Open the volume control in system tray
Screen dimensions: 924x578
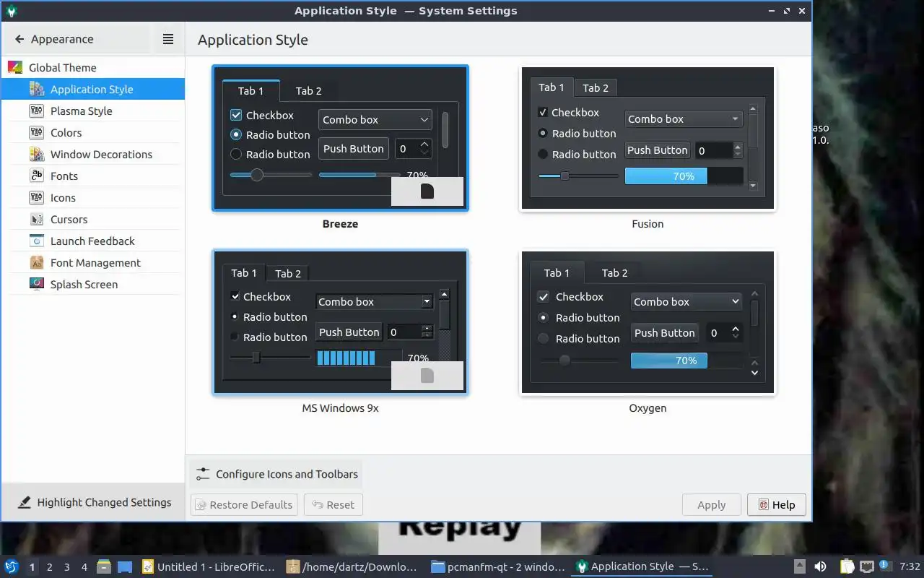[820, 566]
